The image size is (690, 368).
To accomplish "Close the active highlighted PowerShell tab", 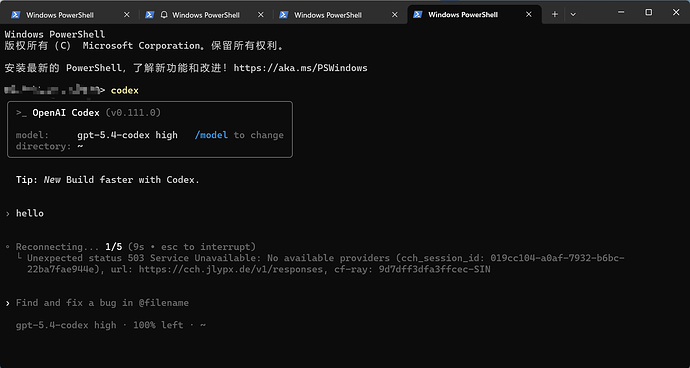I will pos(529,15).
